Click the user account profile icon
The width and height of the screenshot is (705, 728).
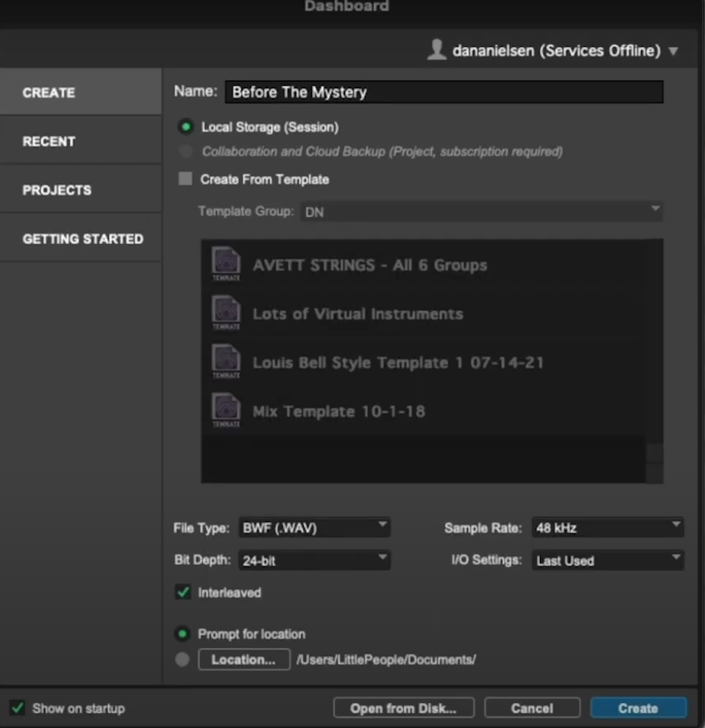pyautogui.click(x=436, y=49)
